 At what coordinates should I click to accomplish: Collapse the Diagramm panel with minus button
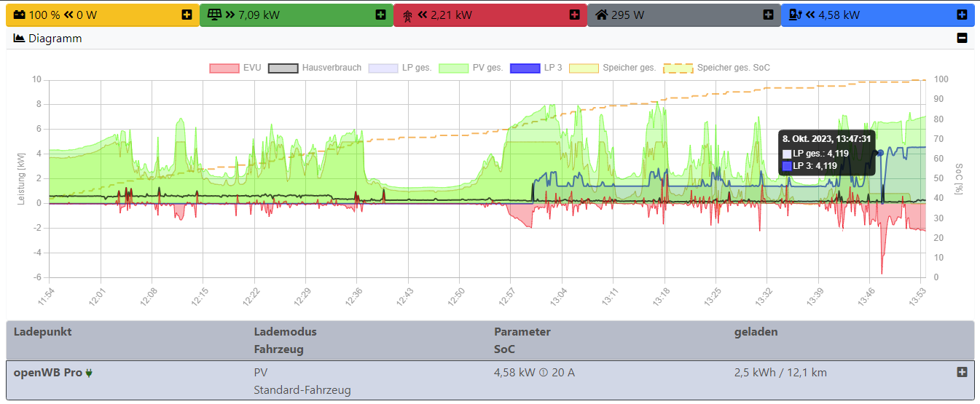pyautogui.click(x=962, y=39)
